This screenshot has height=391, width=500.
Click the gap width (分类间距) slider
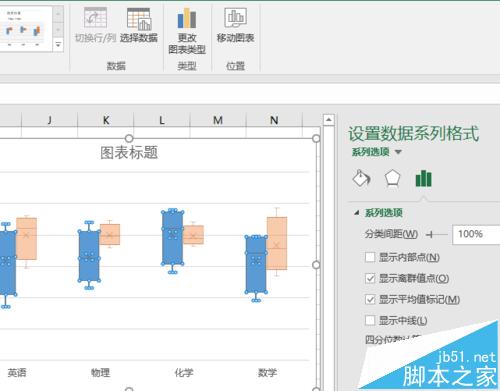tap(437, 235)
